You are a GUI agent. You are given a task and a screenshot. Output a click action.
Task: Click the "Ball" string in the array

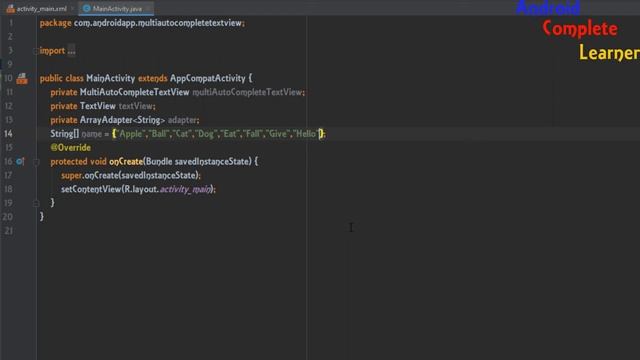159,134
